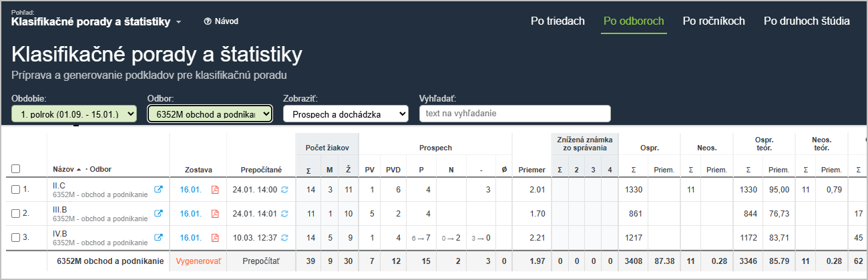This screenshot has width=868, height=280.
Task: Click Prepočítať in the summary row
Action: pos(261,261)
